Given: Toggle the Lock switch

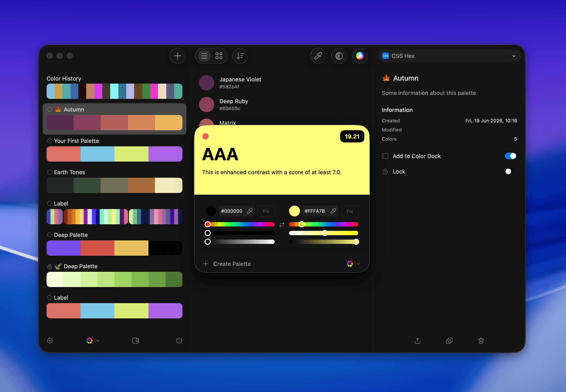Looking at the screenshot, I should coord(510,171).
